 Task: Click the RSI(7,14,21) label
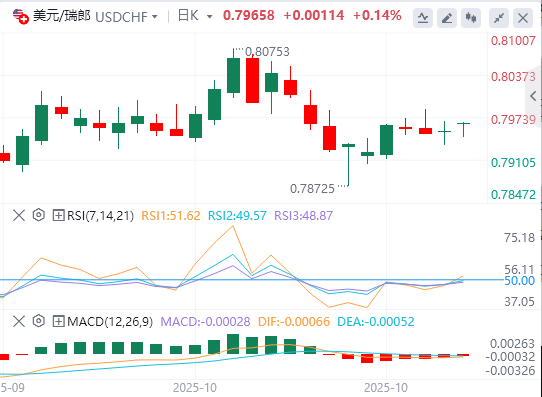(x=100, y=216)
